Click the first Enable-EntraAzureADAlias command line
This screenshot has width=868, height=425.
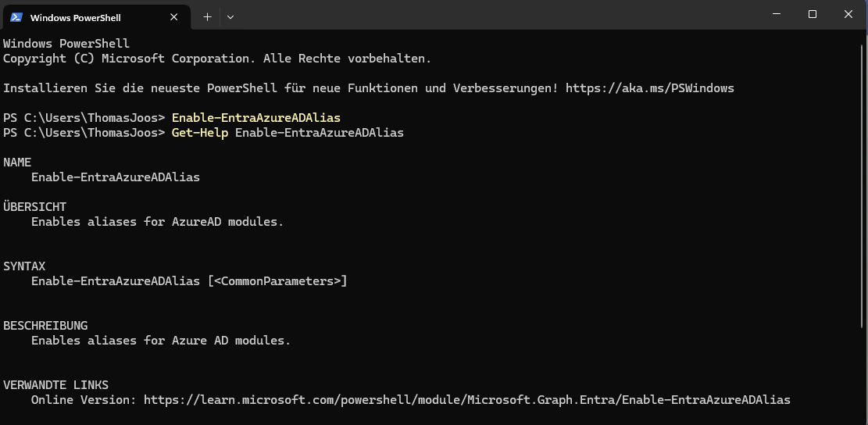256,118
